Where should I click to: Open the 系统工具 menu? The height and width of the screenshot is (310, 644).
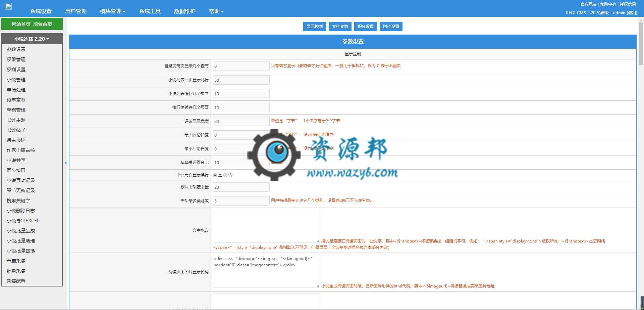[150, 11]
